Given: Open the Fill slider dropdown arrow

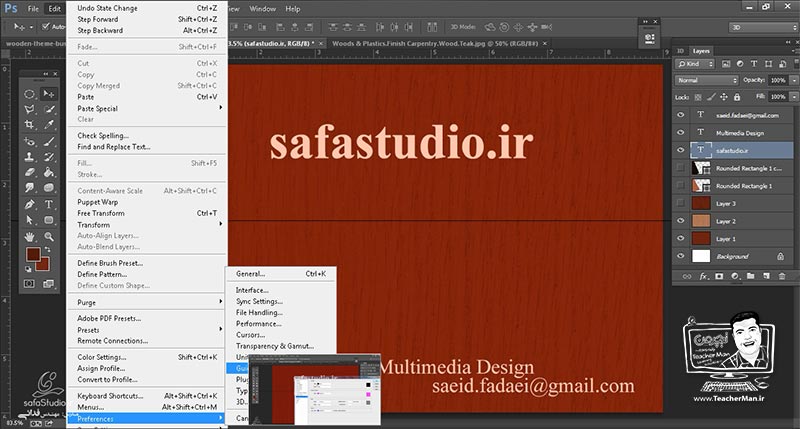Looking at the screenshot, I should 794,96.
